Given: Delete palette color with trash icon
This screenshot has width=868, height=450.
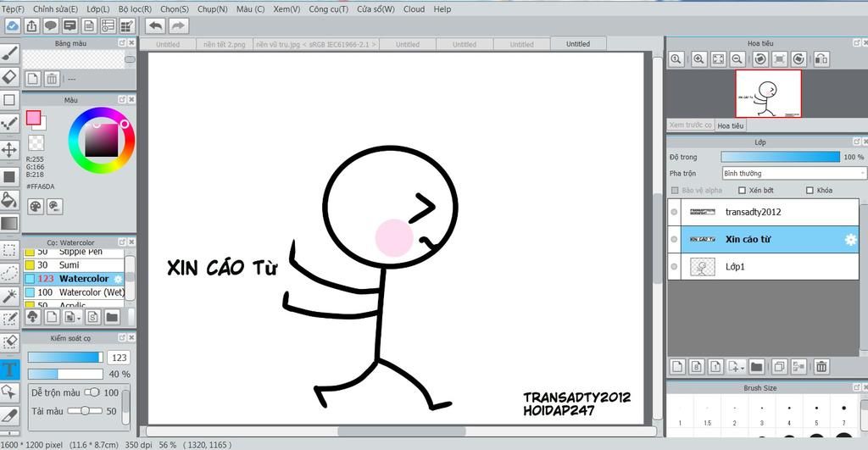Looking at the screenshot, I should (52, 79).
